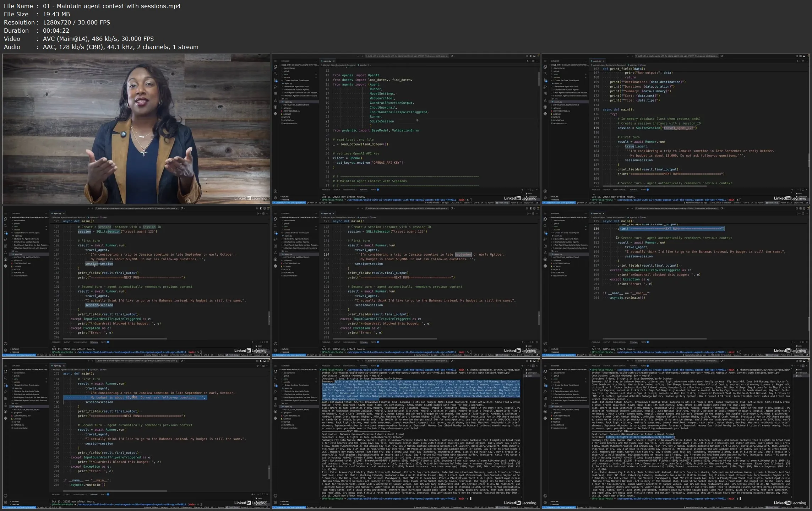
Task: Open Testing flask icon in highlighted NEXT RUN frame
Action: [x=545, y=252]
